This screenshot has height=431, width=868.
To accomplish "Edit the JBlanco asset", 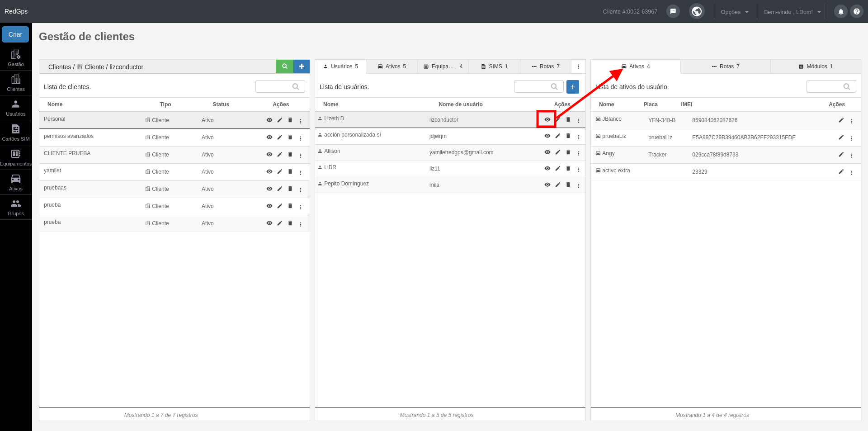I will click(841, 120).
